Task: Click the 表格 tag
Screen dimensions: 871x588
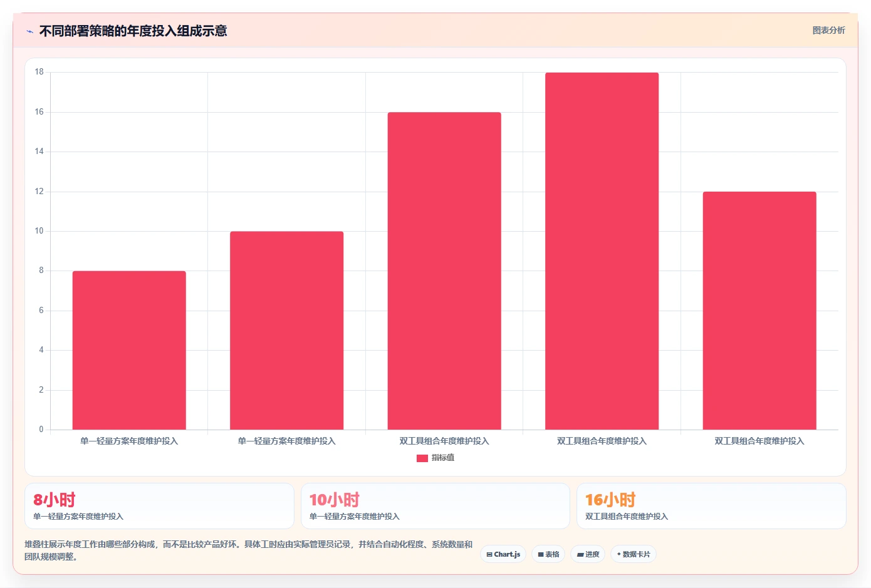Action: (548, 554)
